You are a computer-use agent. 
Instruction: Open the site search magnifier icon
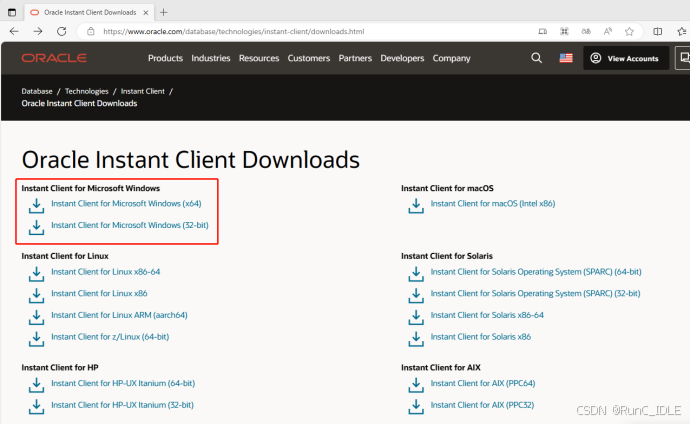coord(536,58)
